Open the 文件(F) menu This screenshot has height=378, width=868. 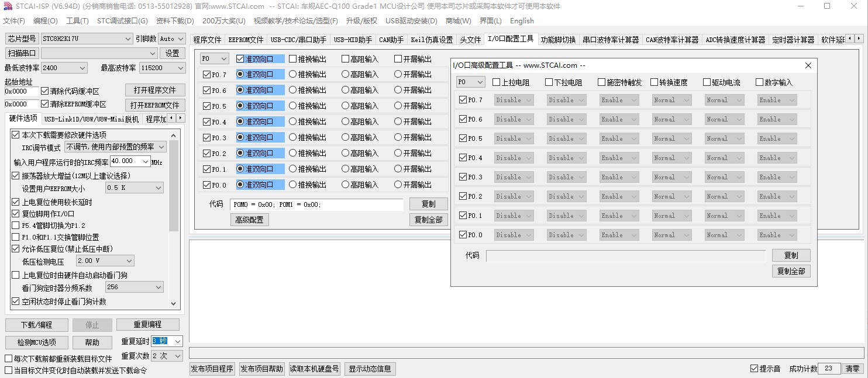pyautogui.click(x=14, y=21)
